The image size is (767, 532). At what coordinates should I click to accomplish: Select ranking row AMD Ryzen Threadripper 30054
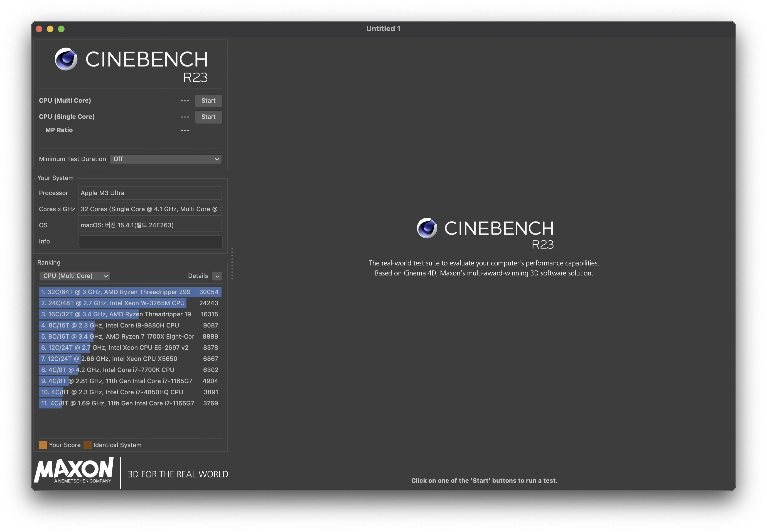tap(130, 292)
